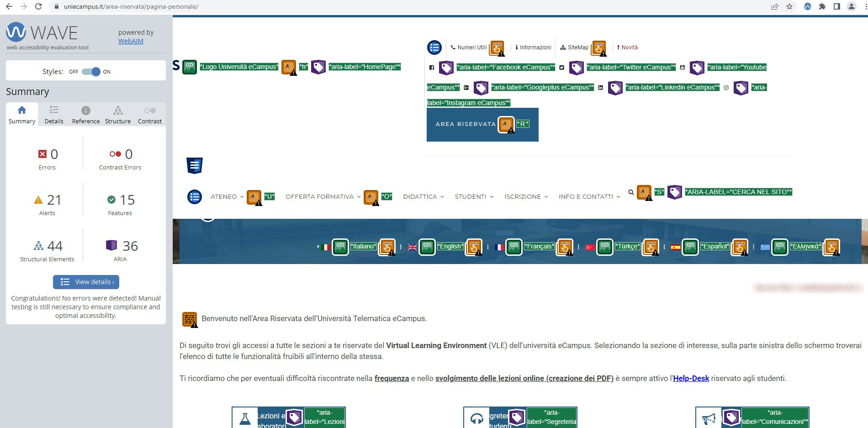The width and height of the screenshot is (868, 428).
Task: Expand the ATENEO menu
Action: point(227,197)
